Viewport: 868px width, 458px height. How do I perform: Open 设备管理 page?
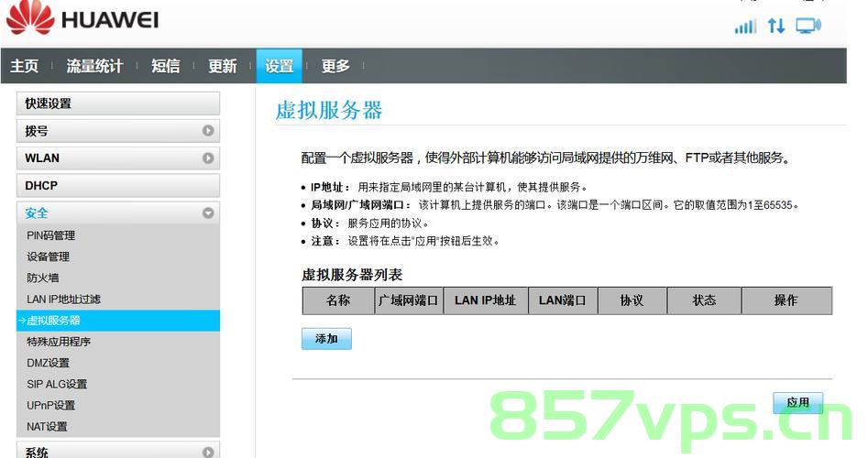click(49, 256)
